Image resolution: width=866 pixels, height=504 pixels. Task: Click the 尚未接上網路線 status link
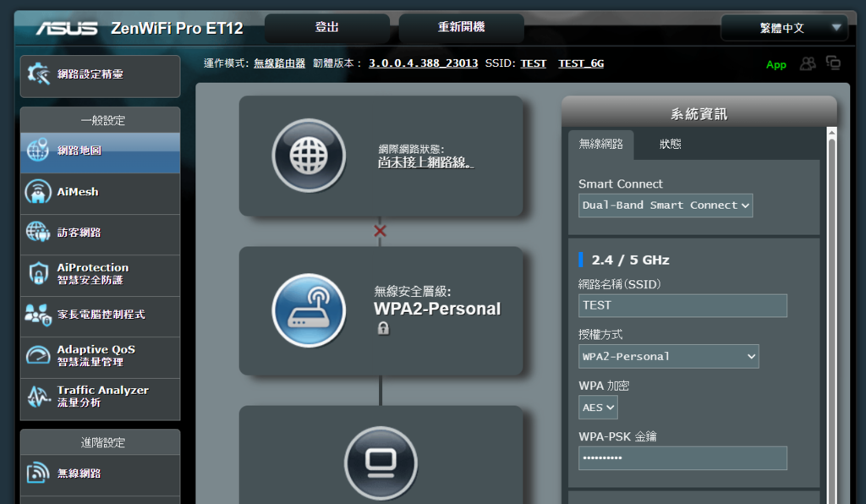(x=425, y=163)
